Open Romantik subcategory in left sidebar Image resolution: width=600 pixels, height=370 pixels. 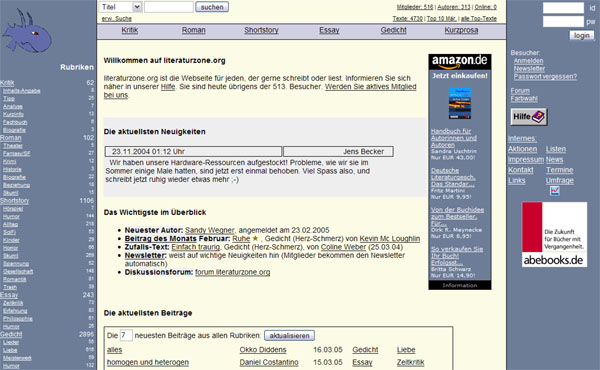point(15,279)
